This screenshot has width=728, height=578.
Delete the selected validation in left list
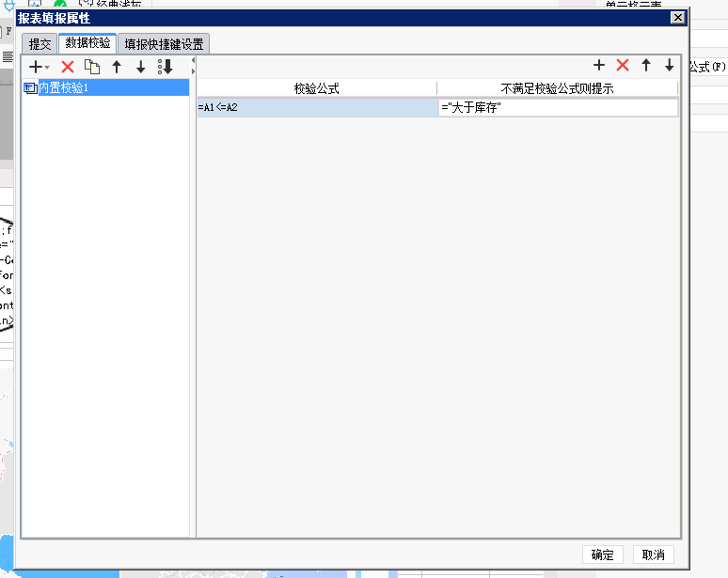(x=68, y=68)
